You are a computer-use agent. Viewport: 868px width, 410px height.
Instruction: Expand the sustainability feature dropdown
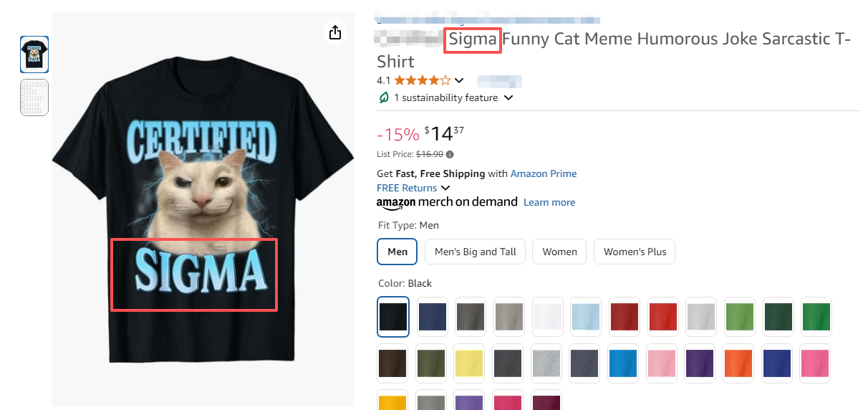coord(508,97)
